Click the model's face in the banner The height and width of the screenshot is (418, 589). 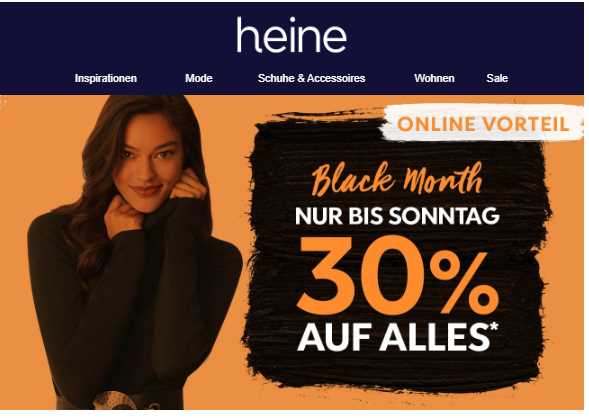(x=152, y=165)
